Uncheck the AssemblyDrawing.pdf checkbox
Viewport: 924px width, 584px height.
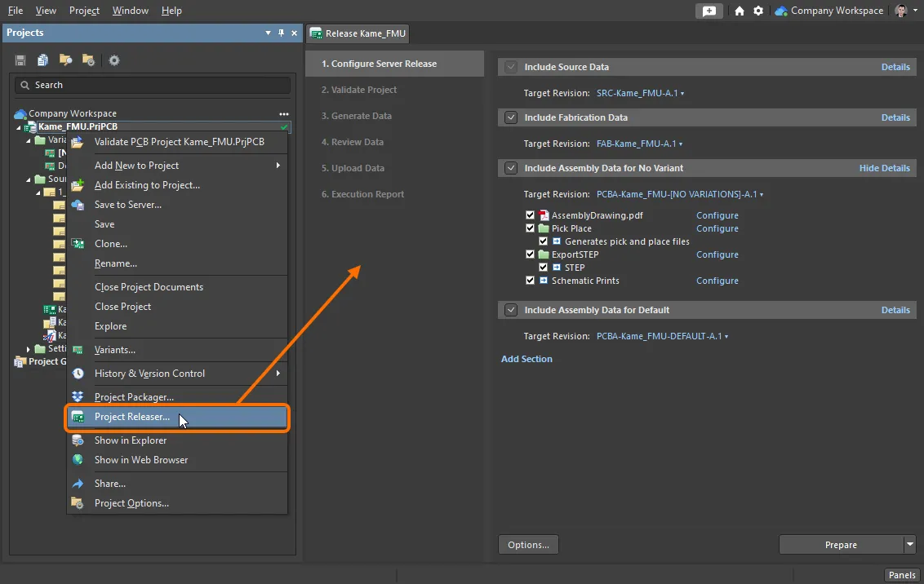531,215
